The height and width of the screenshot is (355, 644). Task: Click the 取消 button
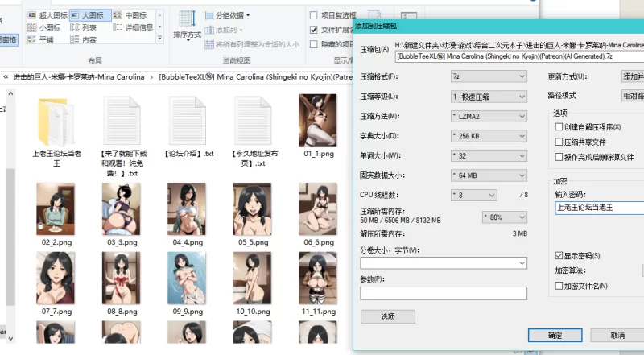coord(617,335)
